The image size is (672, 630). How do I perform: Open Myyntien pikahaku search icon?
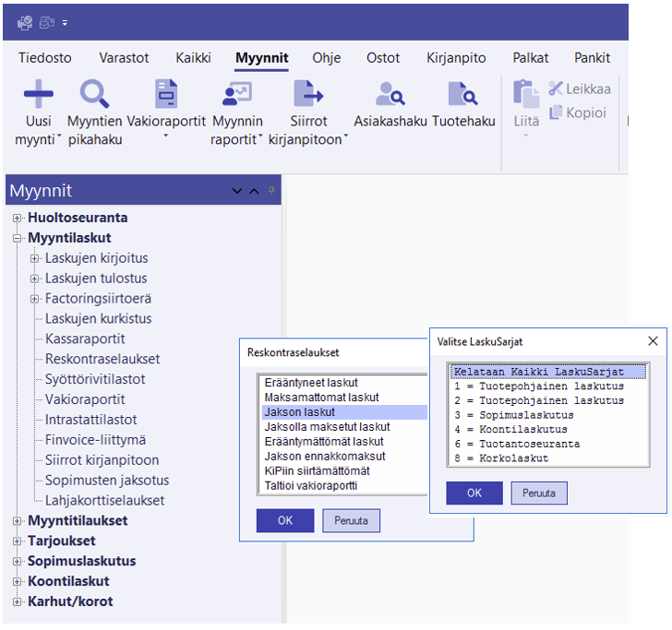95,94
